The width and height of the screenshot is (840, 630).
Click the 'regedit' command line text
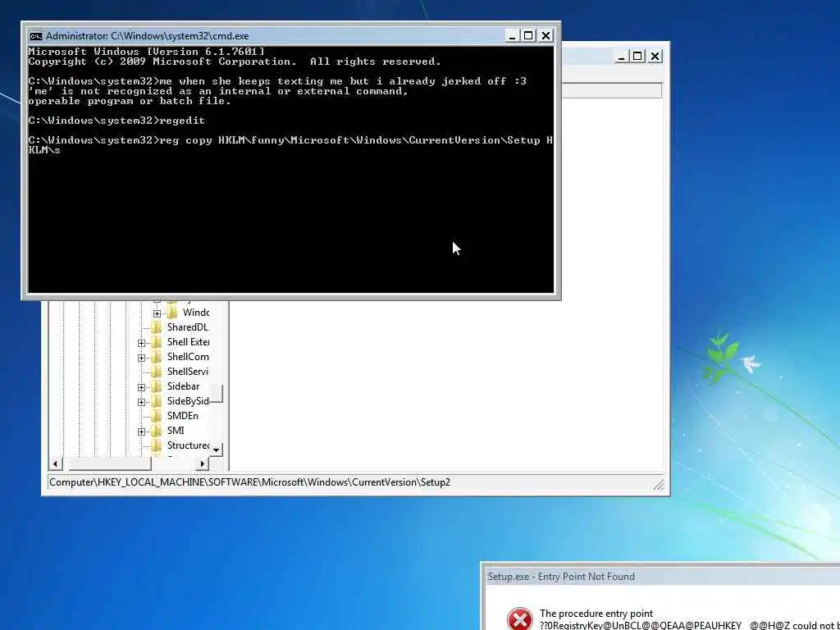coord(182,121)
